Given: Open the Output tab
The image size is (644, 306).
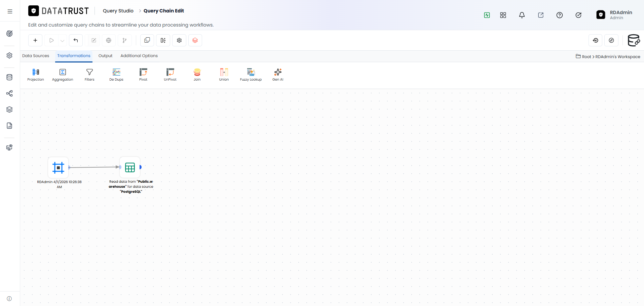Looking at the screenshot, I should (x=105, y=56).
